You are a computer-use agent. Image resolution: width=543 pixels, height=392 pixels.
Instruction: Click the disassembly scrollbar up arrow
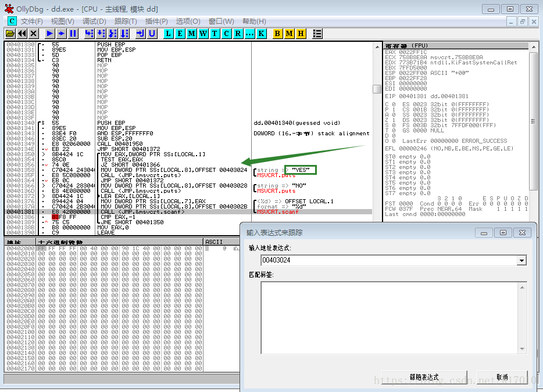(x=377, y=46)
